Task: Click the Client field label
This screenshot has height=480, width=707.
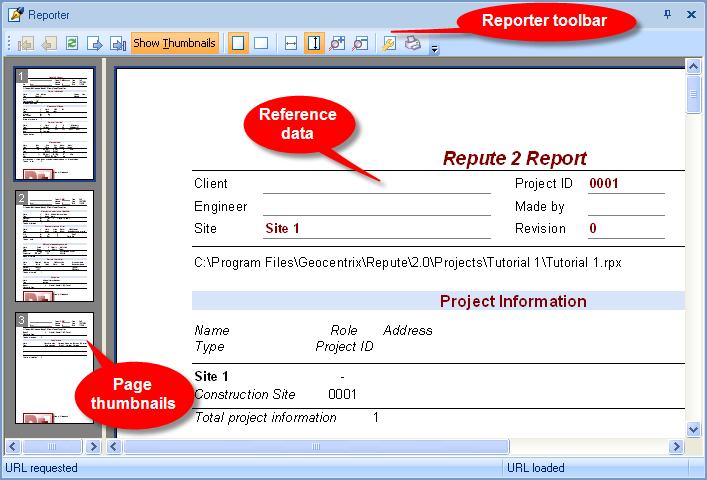Action: [x=211, y=183]
